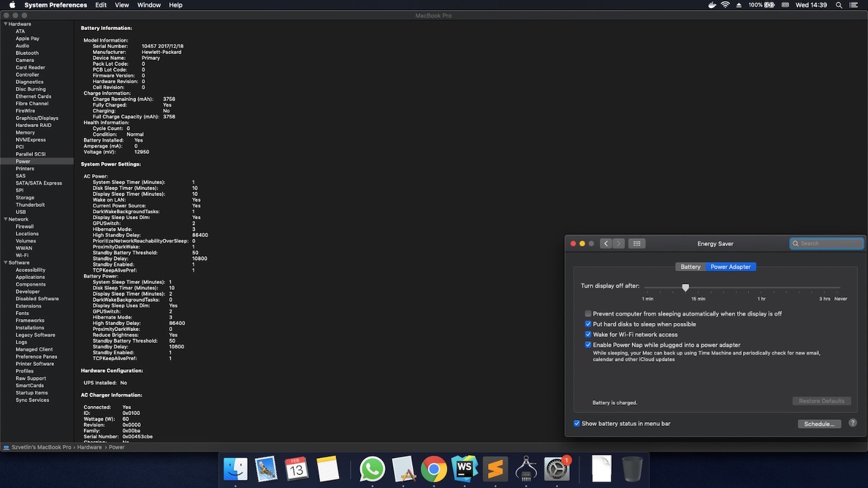Disable Enable Power Nap while plugged in
868x488 pixels.
point(588,345)
